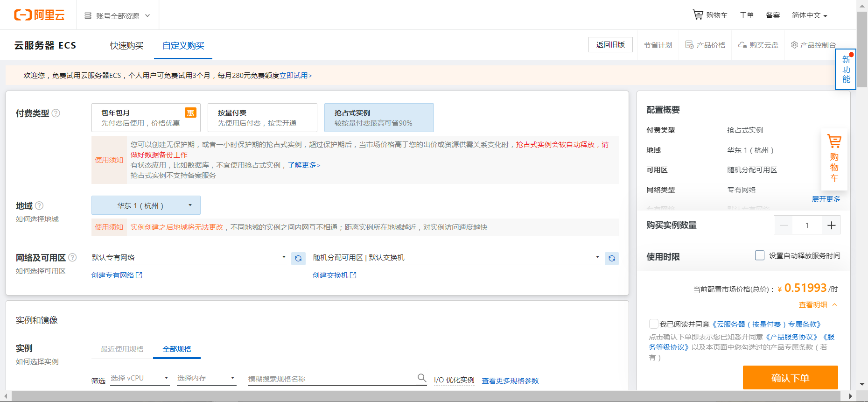Open the 如何选择可用区 help link
Screen dimensions: 868x402
pos(41,271)
